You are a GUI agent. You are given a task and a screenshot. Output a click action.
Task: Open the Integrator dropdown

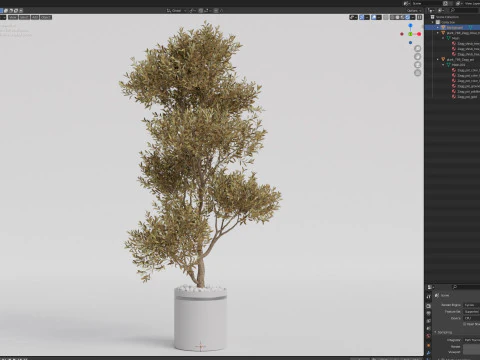tap(471, 340)
